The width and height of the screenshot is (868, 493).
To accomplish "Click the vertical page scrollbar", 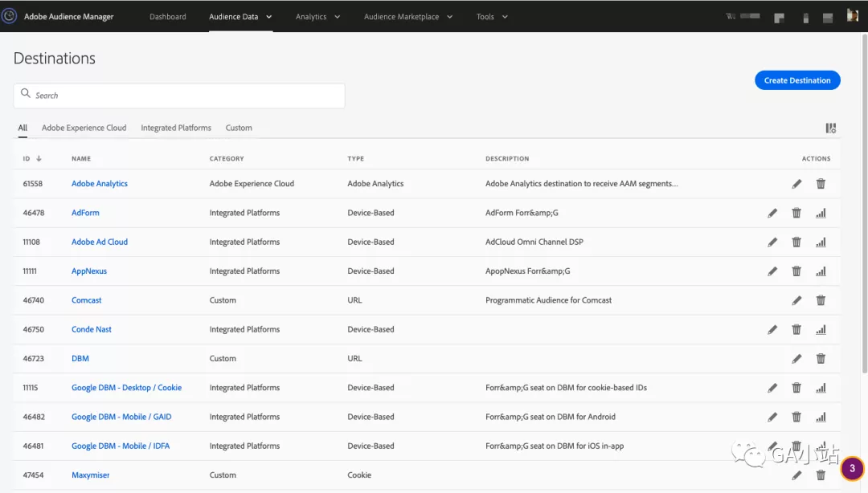I will coord(864,205).
